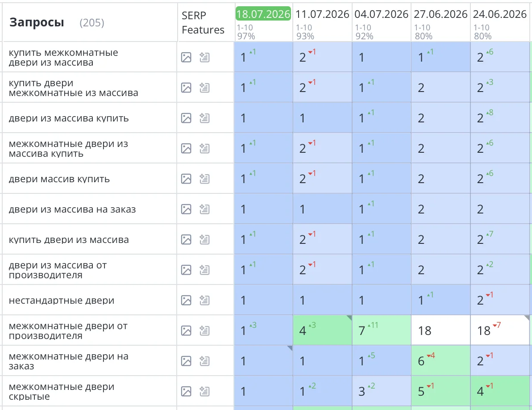This screenshot has width=532, height=410.
Task: Select the 11.07.2026 date column header
Action: [x=322, y=14]
